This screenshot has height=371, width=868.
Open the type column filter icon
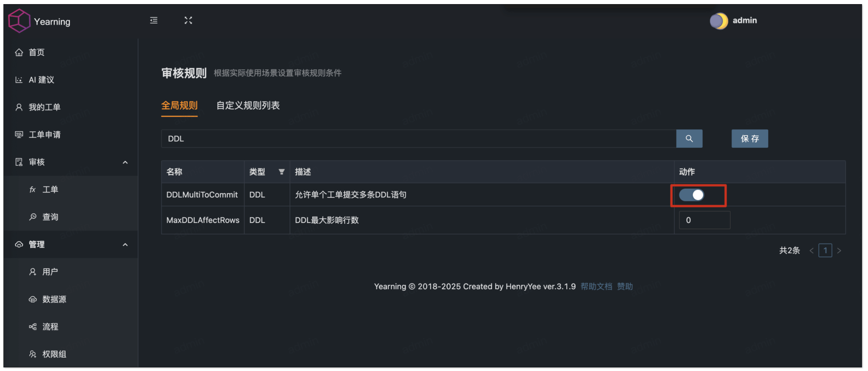282,172
